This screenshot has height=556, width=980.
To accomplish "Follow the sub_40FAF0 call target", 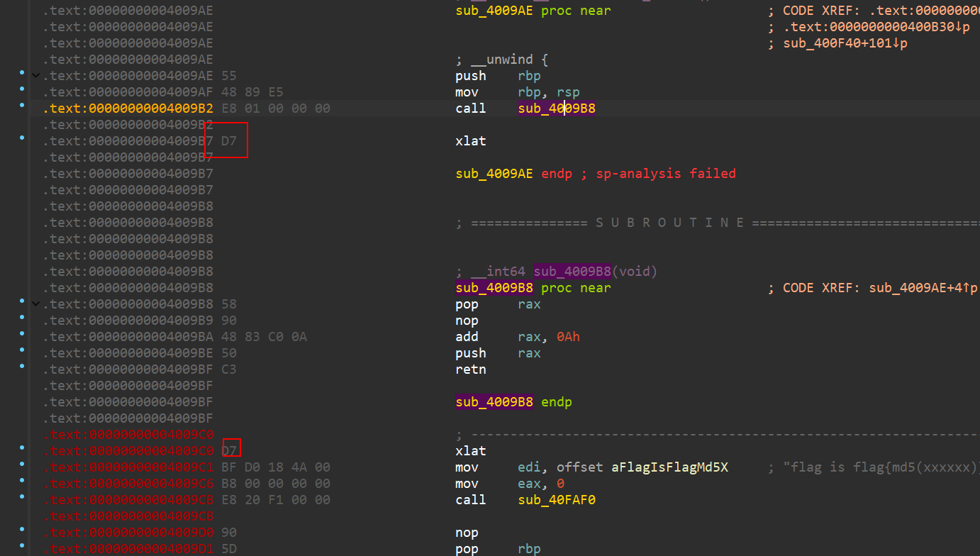I will click(x=557, y=500).
